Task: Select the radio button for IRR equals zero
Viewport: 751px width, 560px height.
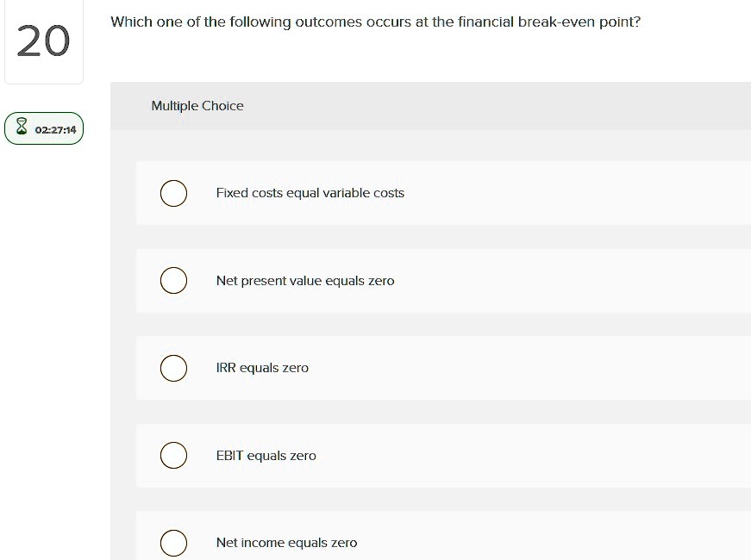Action: coord(173,368)
